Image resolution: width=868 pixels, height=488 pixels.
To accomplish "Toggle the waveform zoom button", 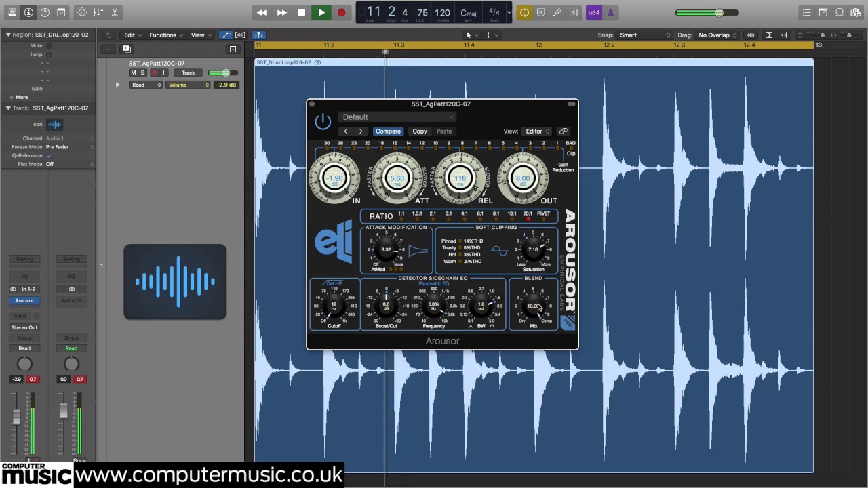I will click(x=751, y=35).
